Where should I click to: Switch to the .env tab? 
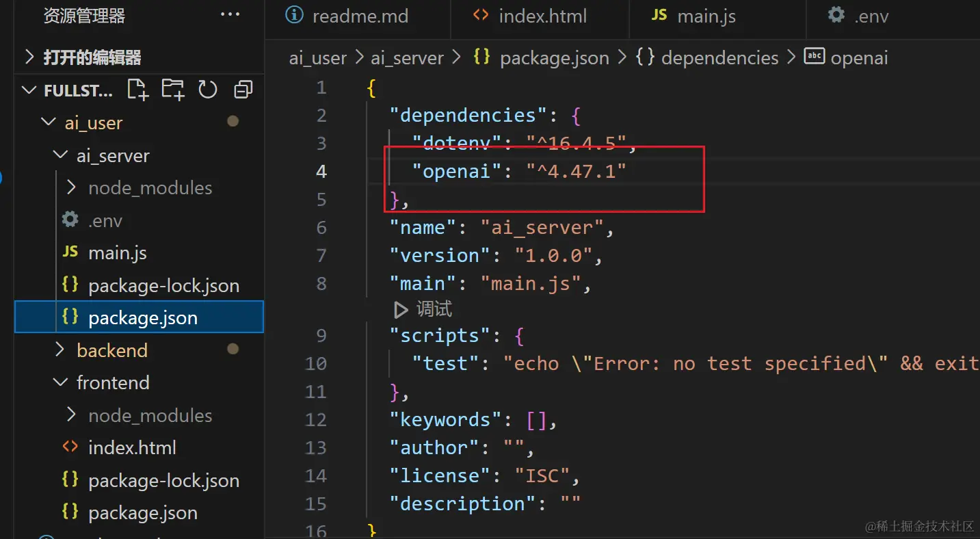pyautogui.click(x=893, y=16)
